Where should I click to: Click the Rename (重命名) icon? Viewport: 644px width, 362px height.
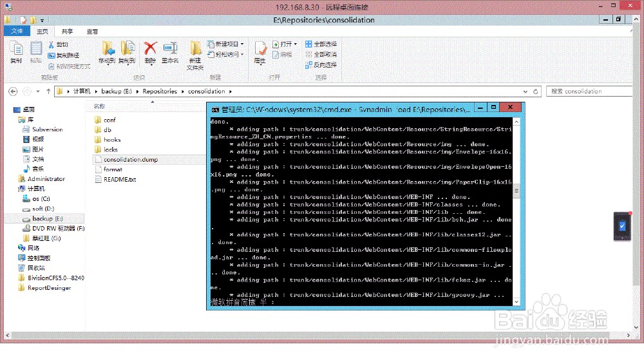170,52
